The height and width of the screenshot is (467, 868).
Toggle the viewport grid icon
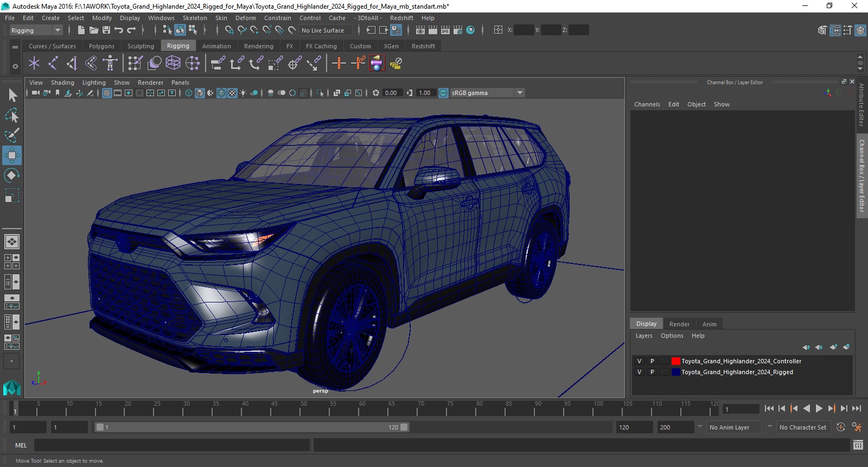pyautogui.click(x=107, y=93)
